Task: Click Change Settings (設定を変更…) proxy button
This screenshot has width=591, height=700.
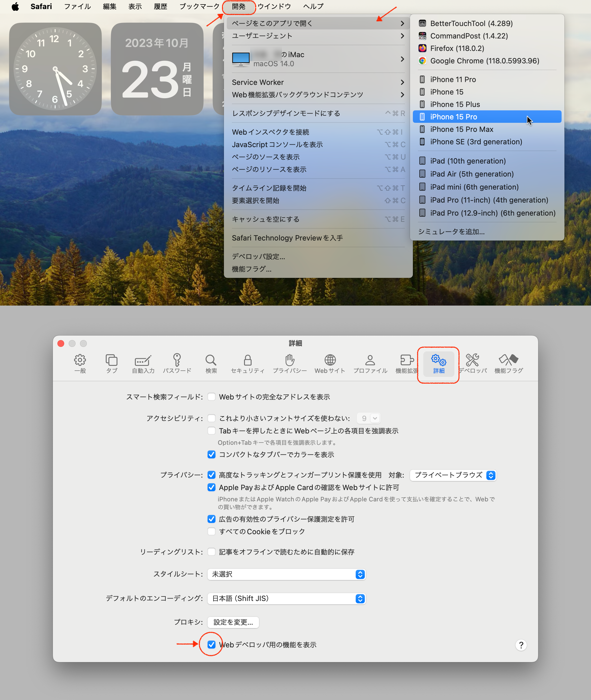Action: (x=233, y=622)
